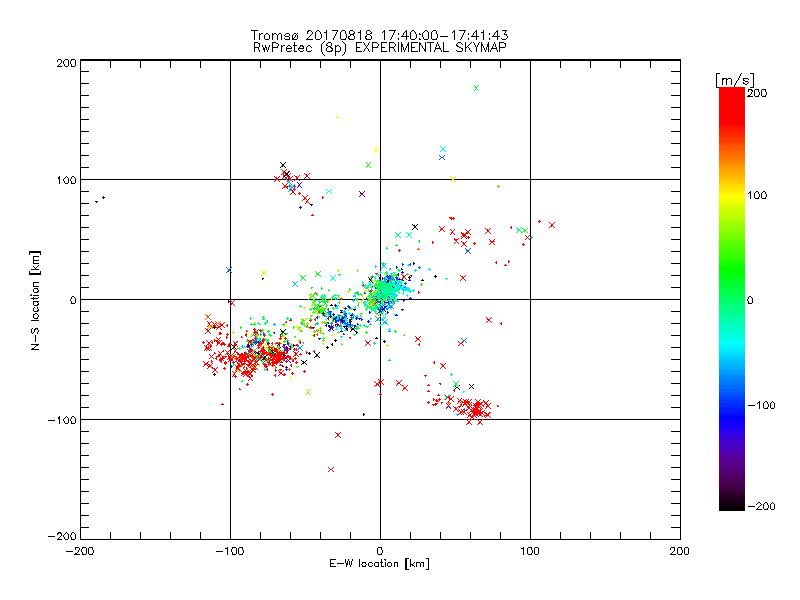Click the N-S axis tick label "200"
The width and height of the screenshot is (800, 600).
[67, 63]
